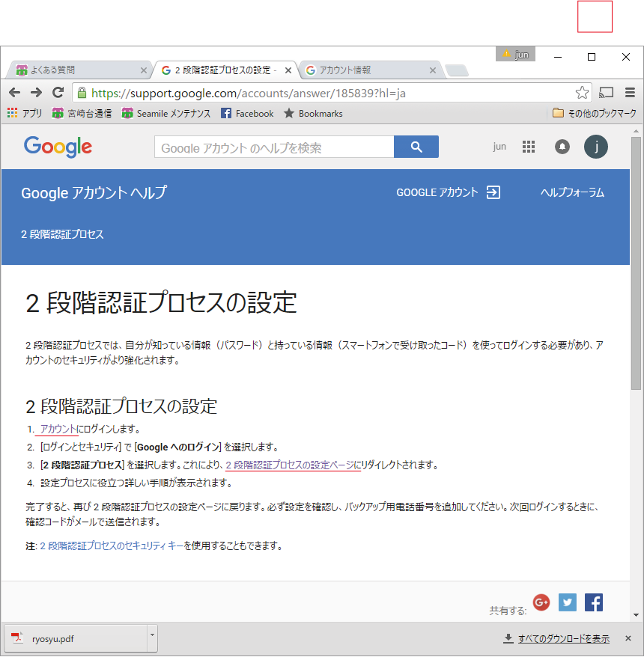
Task: Open Google アカウント ヘルプ home link
Action: point(94,193)
